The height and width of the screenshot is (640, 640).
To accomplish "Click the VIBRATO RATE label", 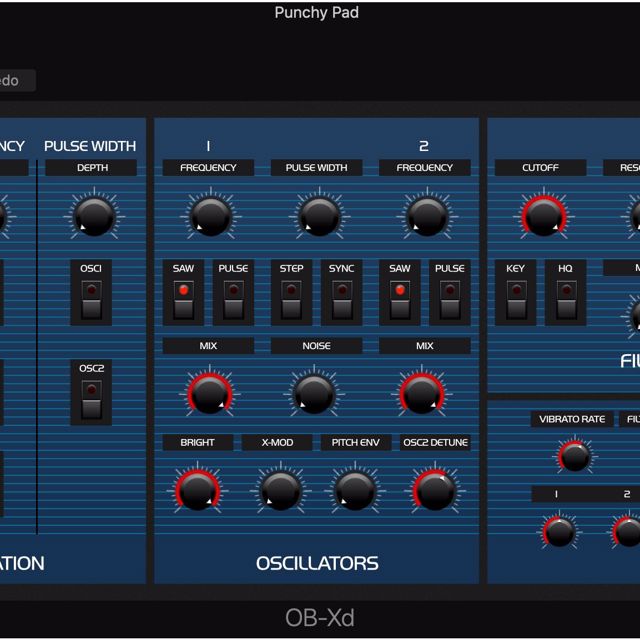I will pyautogui.click(x=572, y=419).
